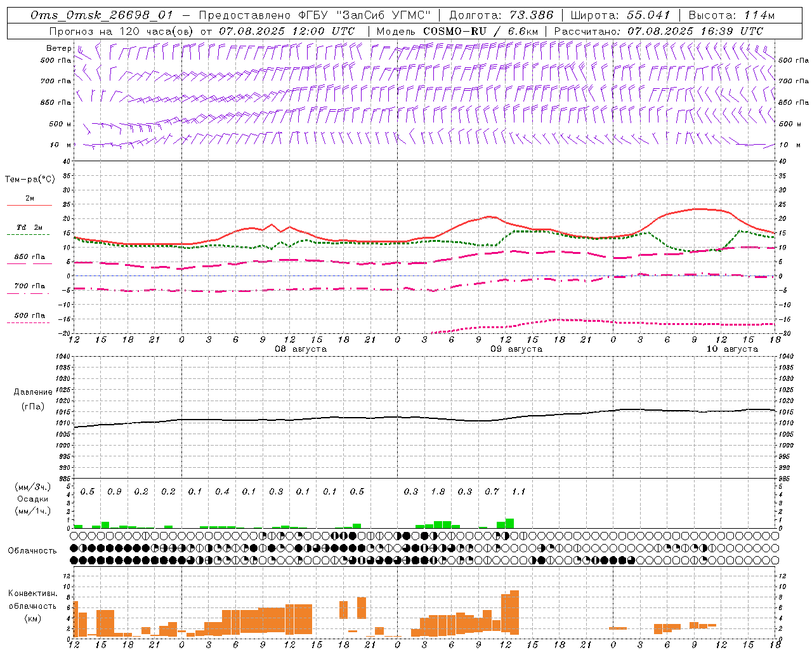812x650 pixels.
Task: Click the red solid line sample under 2м
Action: click(29, 206)
